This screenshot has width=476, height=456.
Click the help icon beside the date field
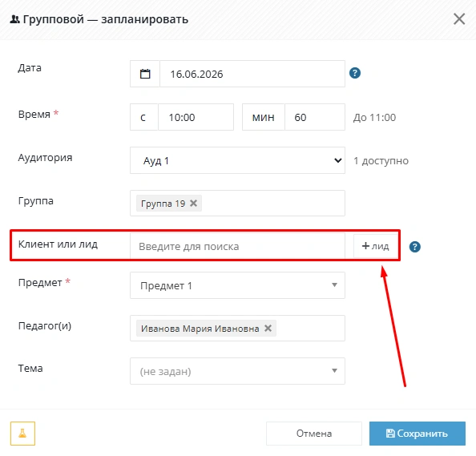pos(355,73)
